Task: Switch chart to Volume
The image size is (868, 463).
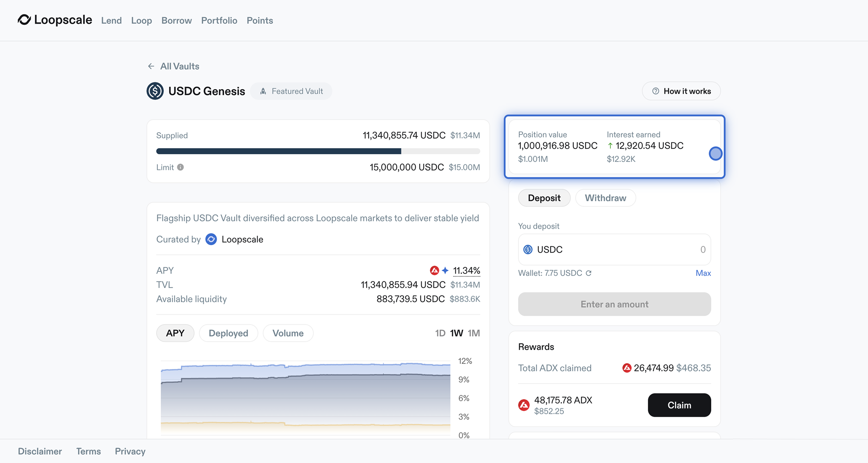Action: pos(288,333)
